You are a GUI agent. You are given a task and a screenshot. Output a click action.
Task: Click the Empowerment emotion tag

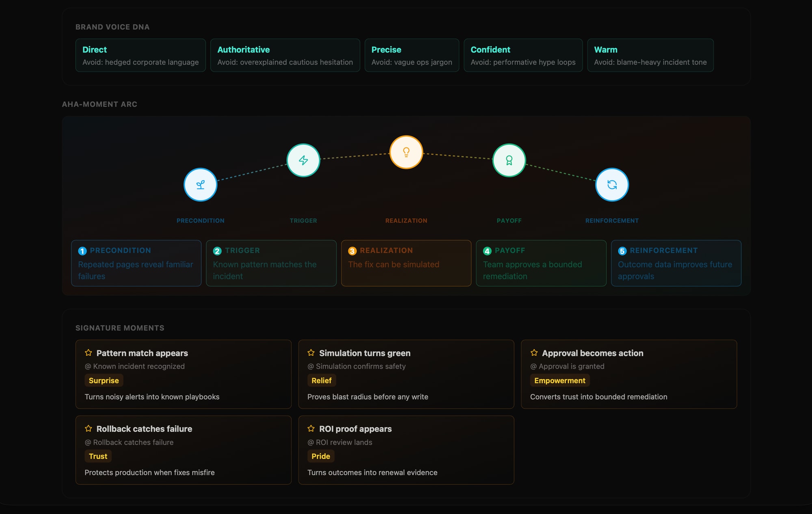click(560, 380)
